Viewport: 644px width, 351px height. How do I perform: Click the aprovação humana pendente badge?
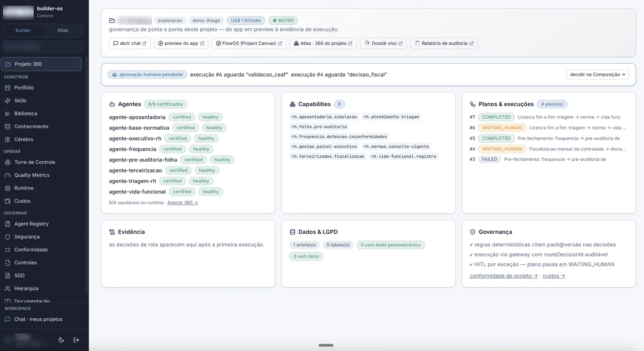[147, 75]
